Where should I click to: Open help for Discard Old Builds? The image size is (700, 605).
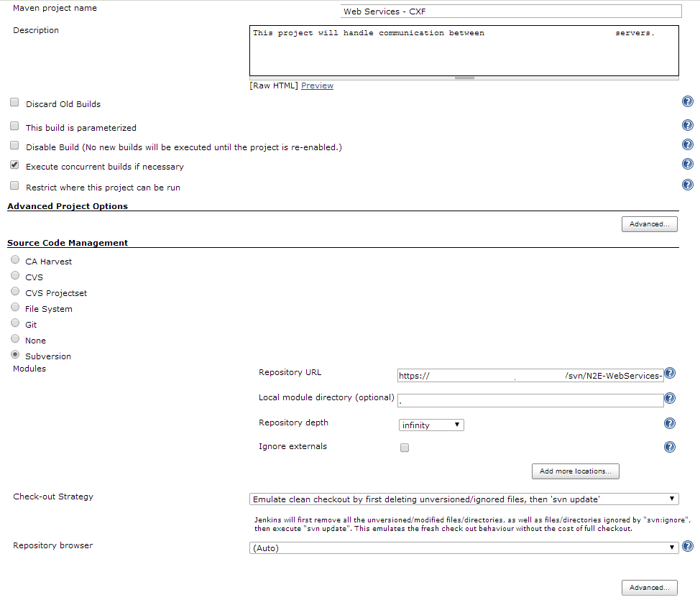[x=687, y=101]
